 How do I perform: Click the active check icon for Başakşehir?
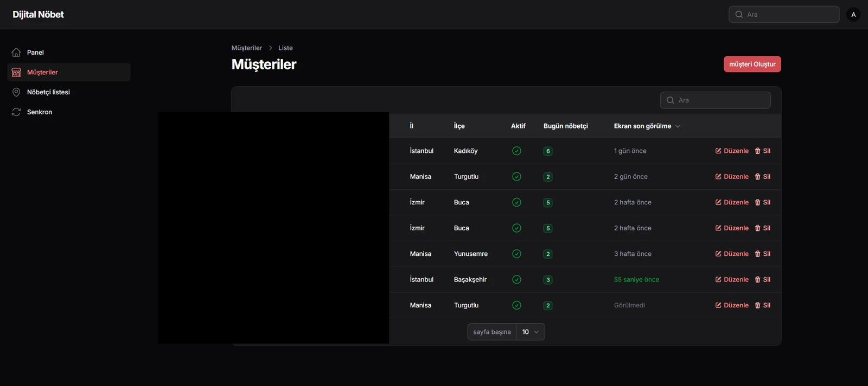click(x=516, y=280)
